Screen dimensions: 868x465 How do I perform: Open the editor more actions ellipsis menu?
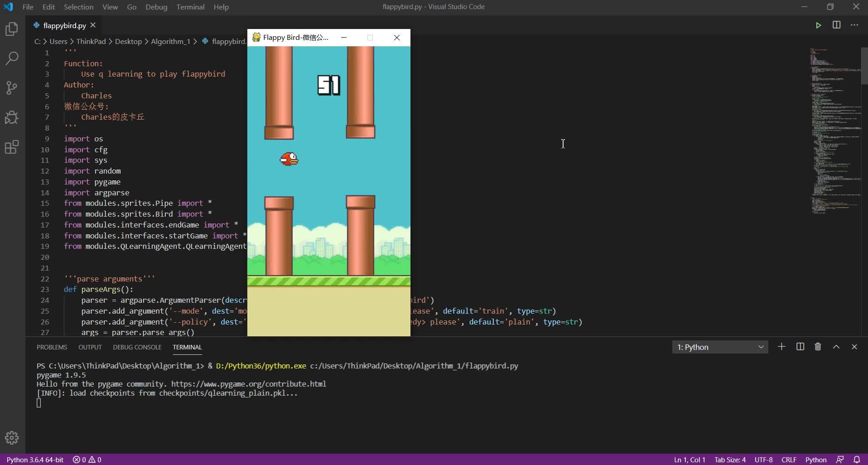pyautogui.click(x=854, y=25)
